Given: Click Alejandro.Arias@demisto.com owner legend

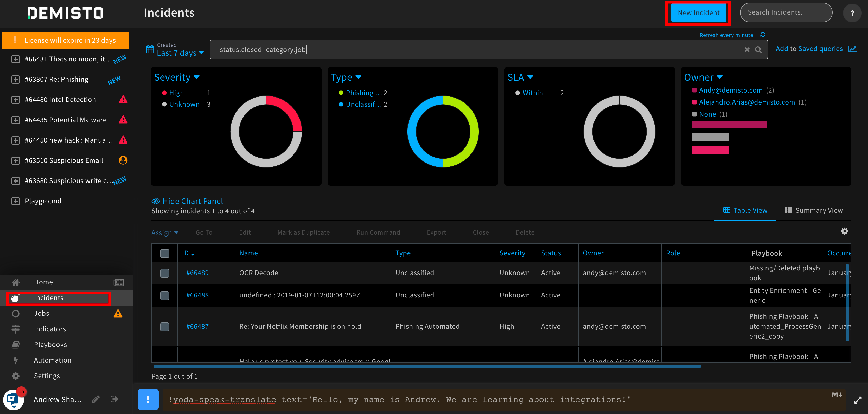Looking at the screenshot, I should pyautogui.click(x=747, y=102).
